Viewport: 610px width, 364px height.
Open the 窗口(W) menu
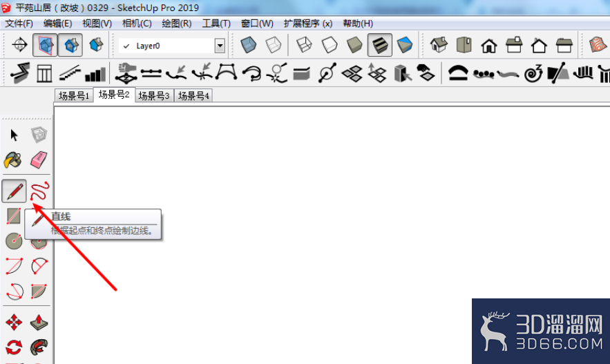257,23
